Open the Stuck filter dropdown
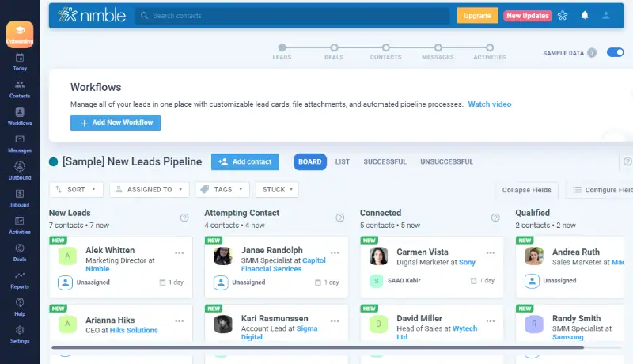This screenshot has height=364, width=633. click(x=278, y=189)
